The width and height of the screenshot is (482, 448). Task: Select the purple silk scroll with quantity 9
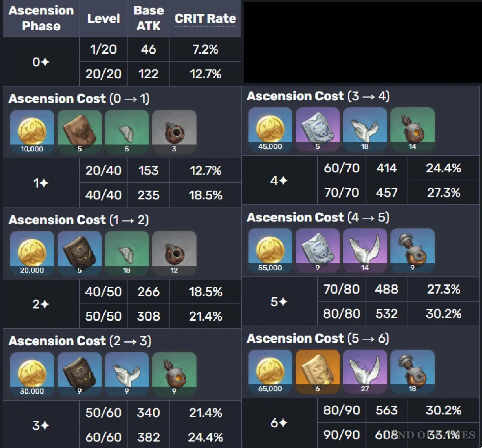pyautogui.click(x=318, y=250)
